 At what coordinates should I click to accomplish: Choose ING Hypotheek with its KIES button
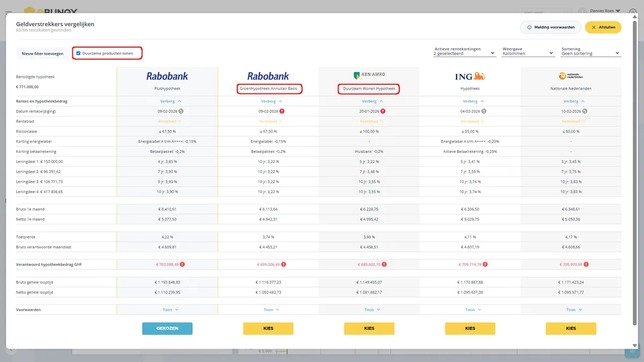[x=470, y=328]
